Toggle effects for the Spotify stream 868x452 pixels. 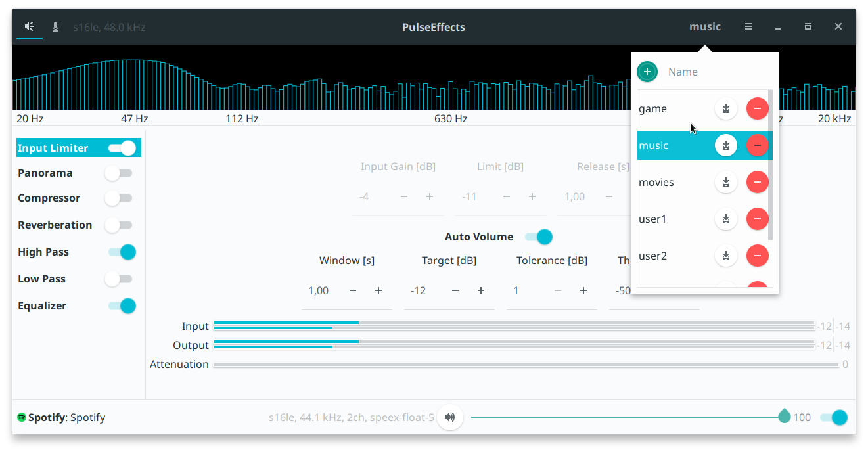834,417
